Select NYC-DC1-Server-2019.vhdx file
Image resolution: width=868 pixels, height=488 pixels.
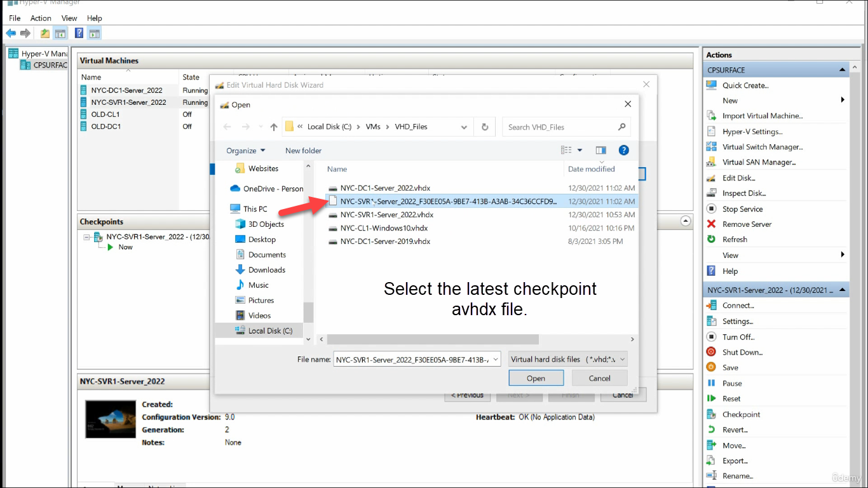pos(385,241)
